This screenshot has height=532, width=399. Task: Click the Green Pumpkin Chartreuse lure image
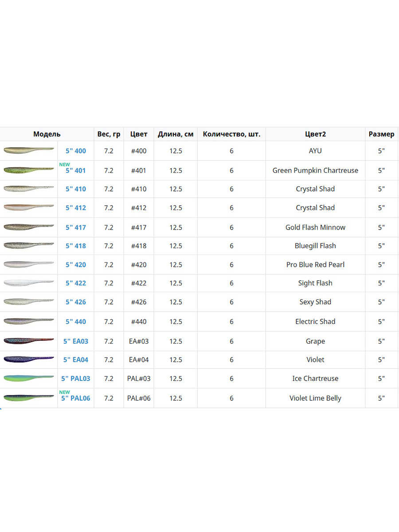tap(29, 170)
